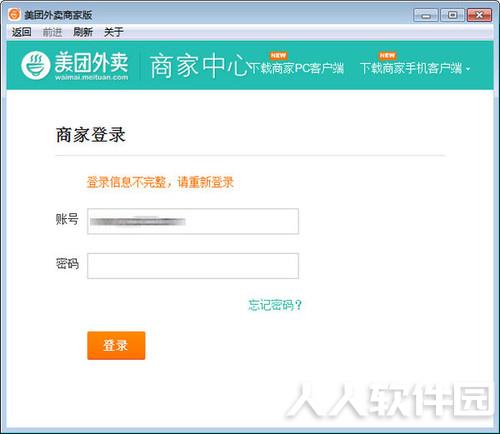Open the 关于 menu item

point(114,32)
